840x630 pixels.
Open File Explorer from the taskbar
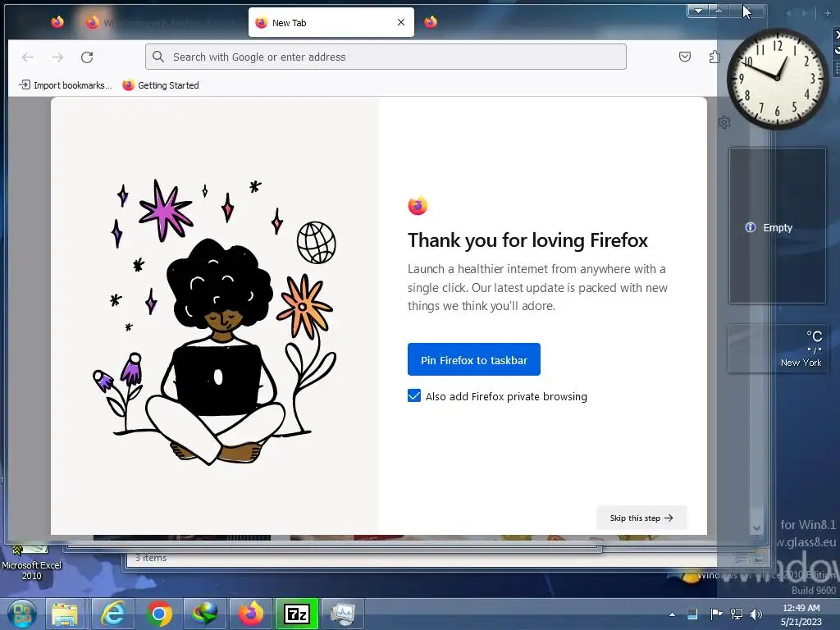pyautogui.click(x=65, y=614)
